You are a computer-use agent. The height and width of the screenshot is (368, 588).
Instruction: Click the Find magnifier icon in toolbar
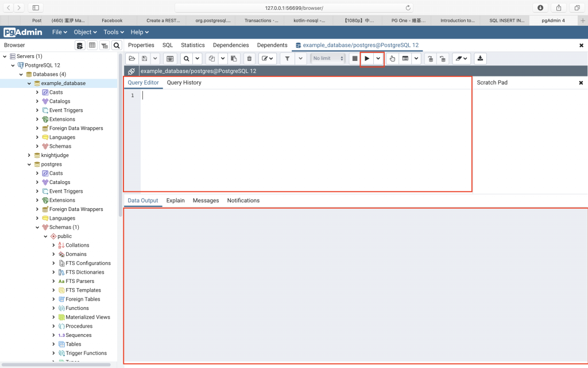[x=187, y=59]
